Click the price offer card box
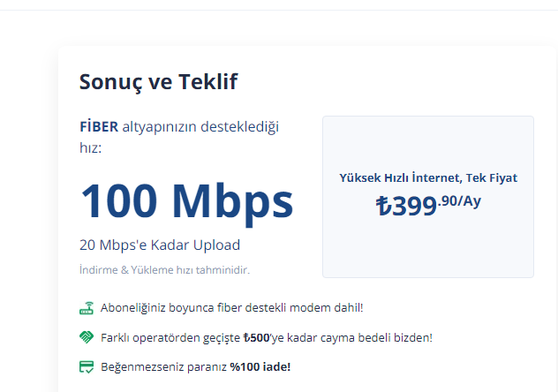Screen dimensions: 558x392 428,197
